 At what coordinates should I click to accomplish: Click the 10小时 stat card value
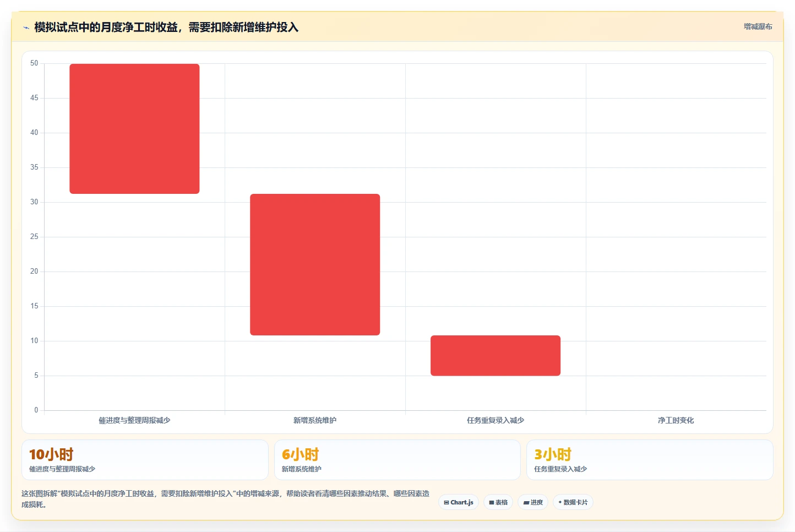point(51,454)
